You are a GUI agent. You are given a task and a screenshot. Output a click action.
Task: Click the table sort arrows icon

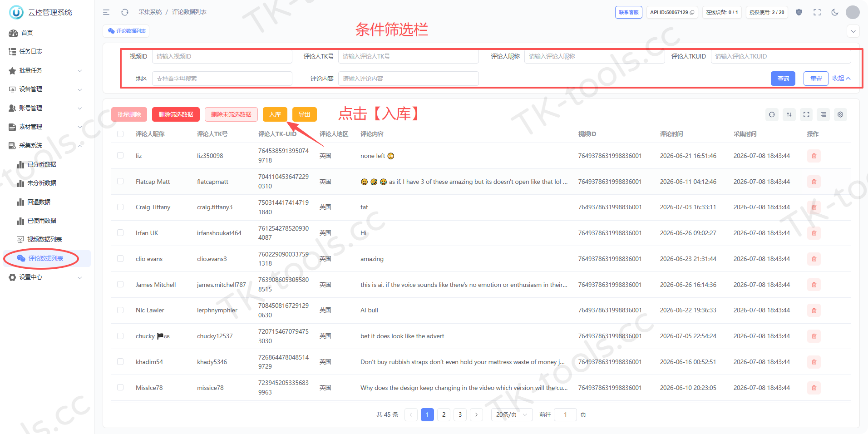(789, 114)
